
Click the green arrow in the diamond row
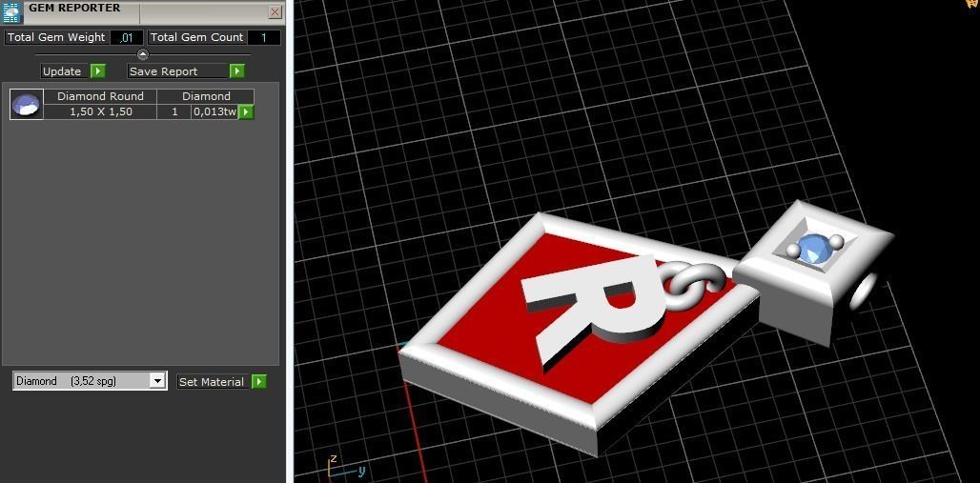point(246,111)
